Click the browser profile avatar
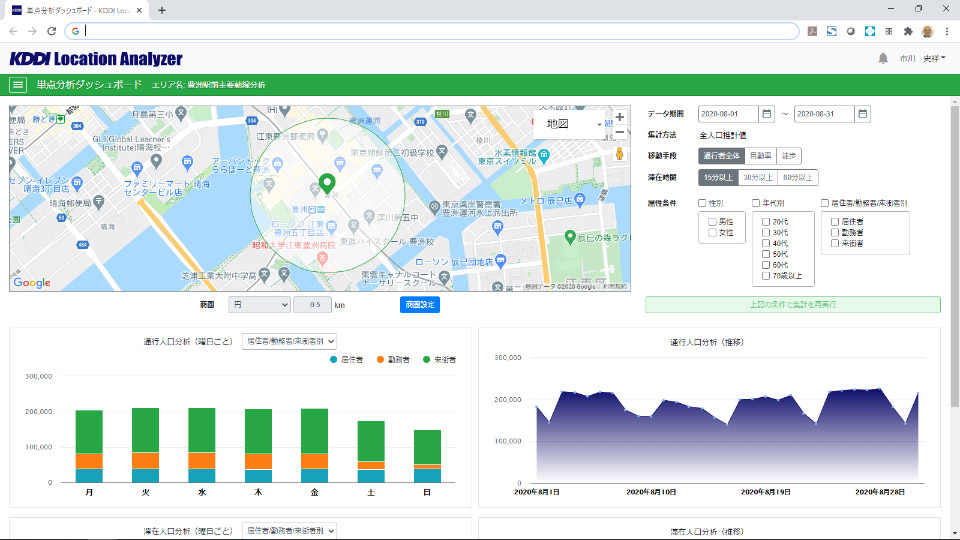 click(x=928, y=31)
